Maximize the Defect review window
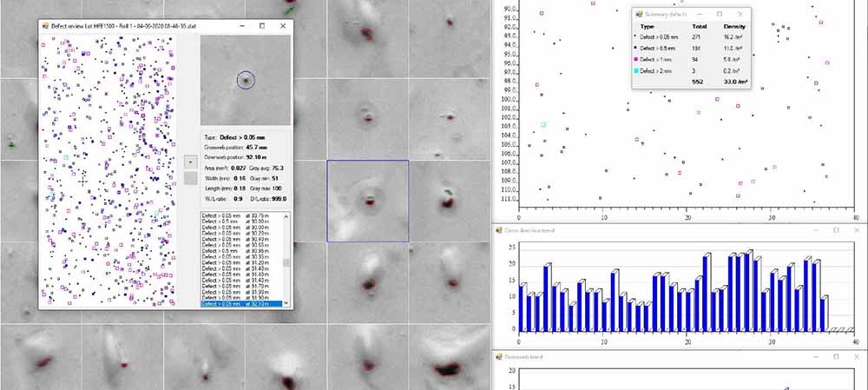Viewport: 868px width, 390px height. (262, 27)
